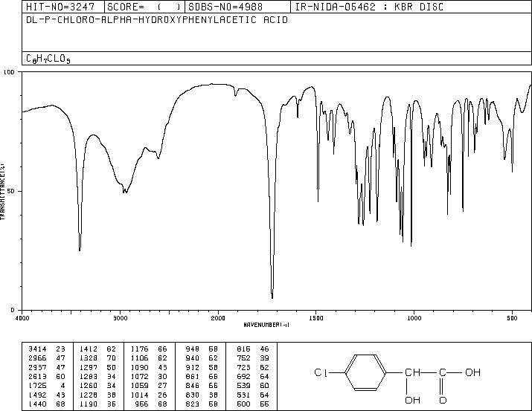This screenshot has height=411, width=532.
Task: Select peak table entry 1059
Action: point(149,386)
